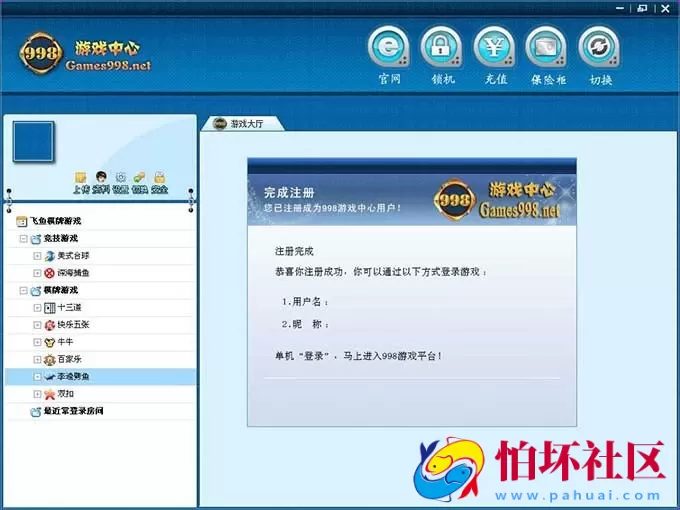Expand the 双扣 node
Screen dimensions: 680x510
tap(37, 394)
